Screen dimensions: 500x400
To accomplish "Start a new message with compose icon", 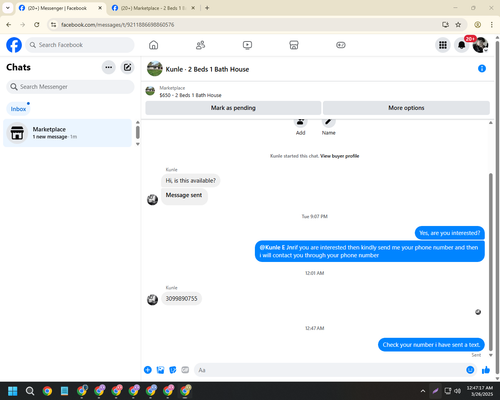I will click(x=127, y=67).
